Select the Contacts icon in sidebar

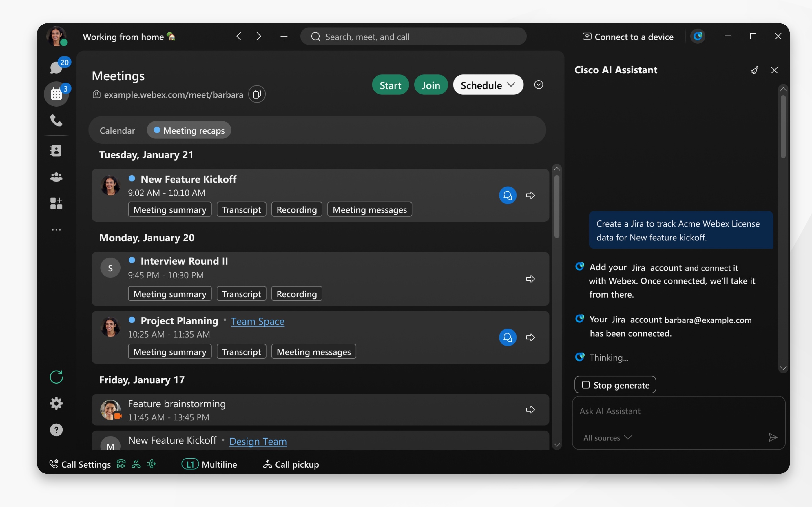click(x=56, y=151)
